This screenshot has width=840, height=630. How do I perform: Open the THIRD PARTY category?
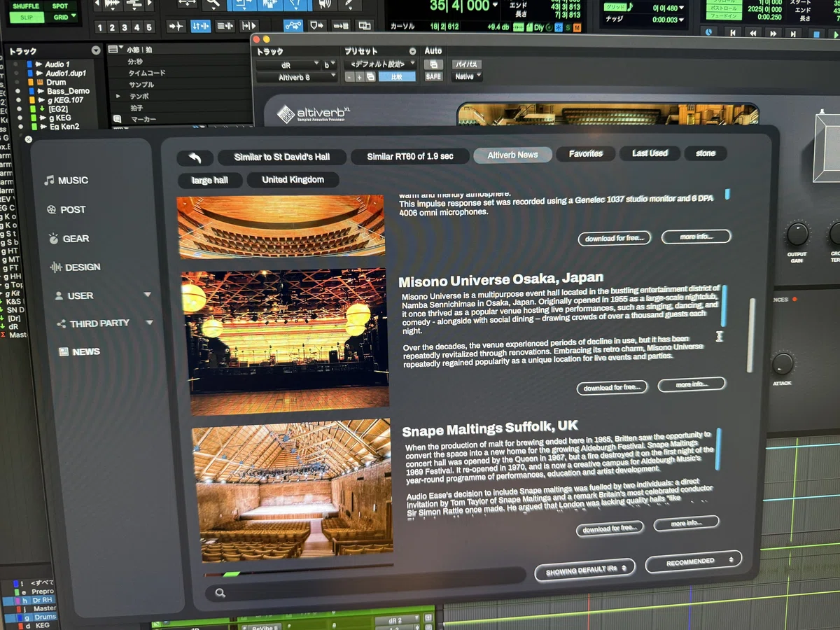point(92,323)
